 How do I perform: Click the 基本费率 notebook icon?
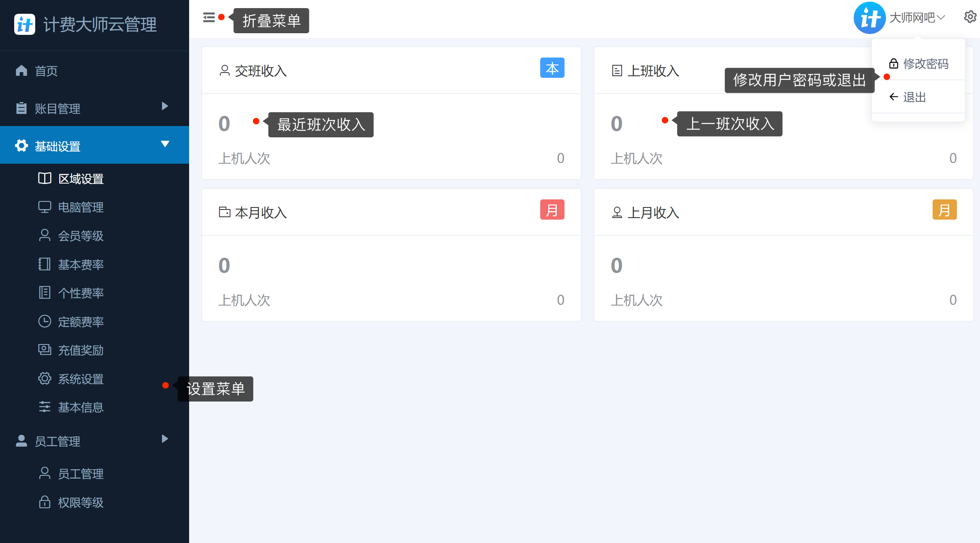pos(45,264)
